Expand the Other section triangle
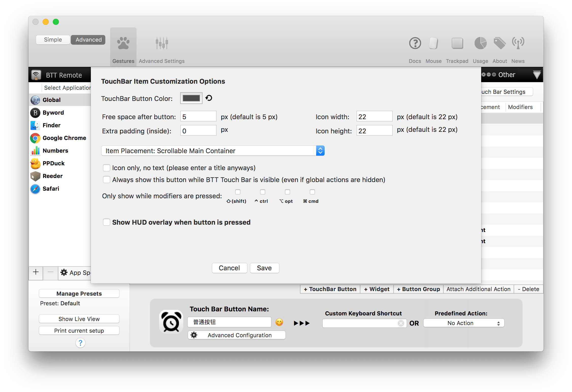 point(536,75)
